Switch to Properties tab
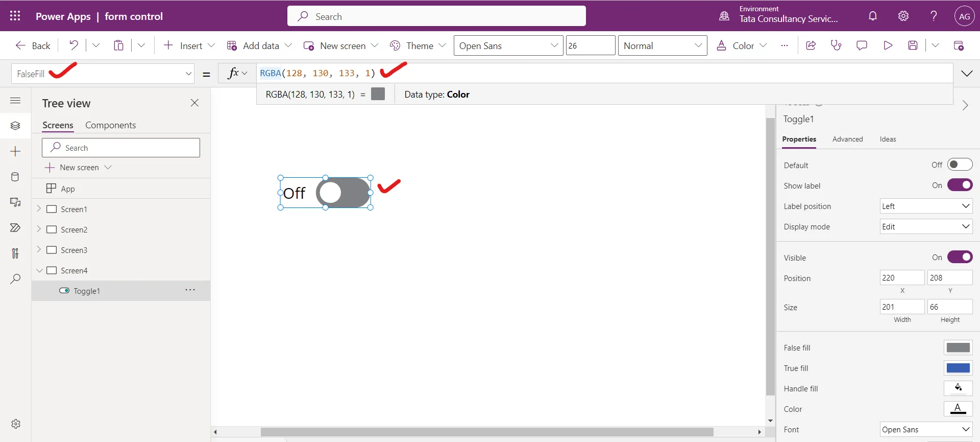The image size is (980, 442). (x=799, y=139)
